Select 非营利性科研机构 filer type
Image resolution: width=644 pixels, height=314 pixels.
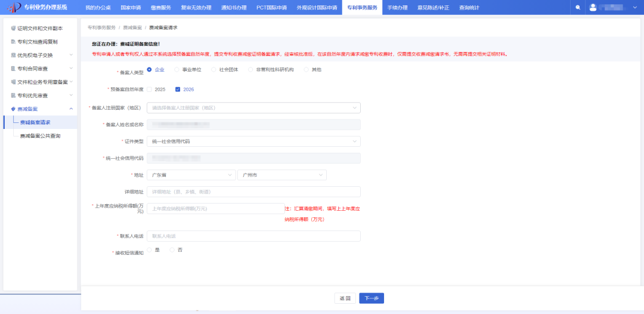point(250,69)
